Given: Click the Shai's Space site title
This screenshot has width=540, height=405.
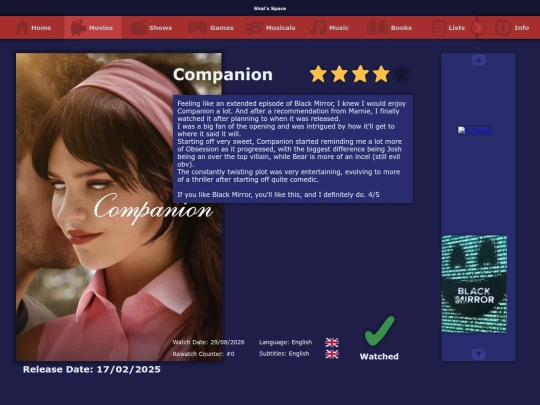Looking at the screenshot, I should (270, 8).
